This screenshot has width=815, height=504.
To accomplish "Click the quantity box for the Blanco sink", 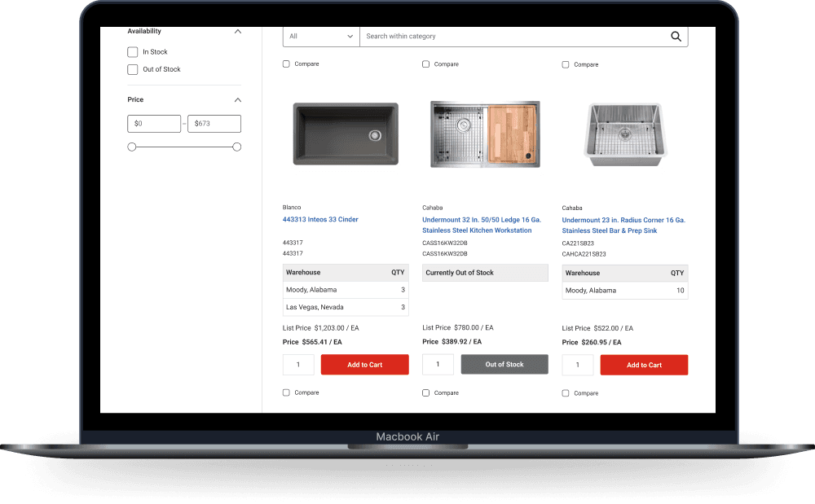I will click(x=298, y=365).
